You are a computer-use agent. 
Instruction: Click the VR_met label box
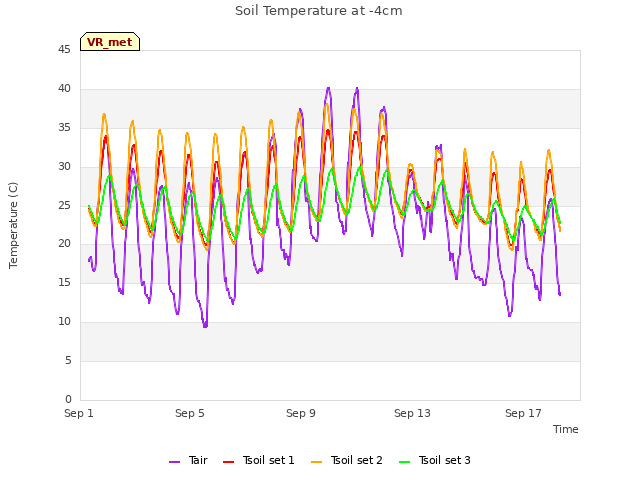[110, 42]
